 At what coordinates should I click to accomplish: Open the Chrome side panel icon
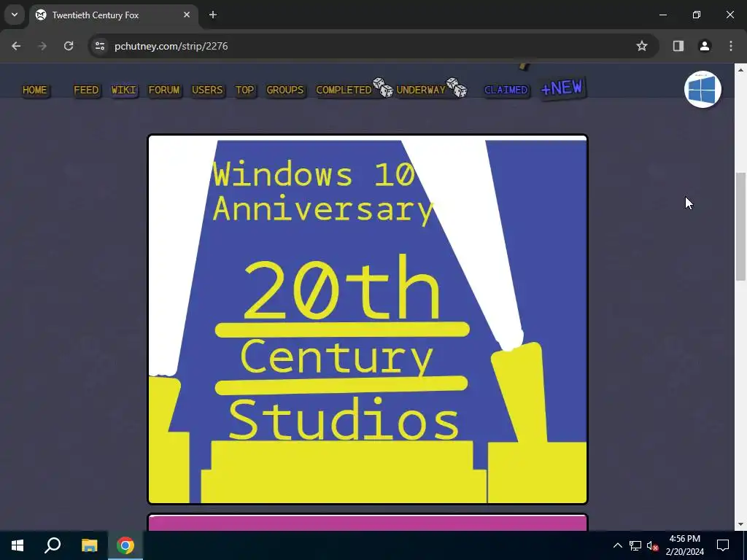[x=678, y=46]
